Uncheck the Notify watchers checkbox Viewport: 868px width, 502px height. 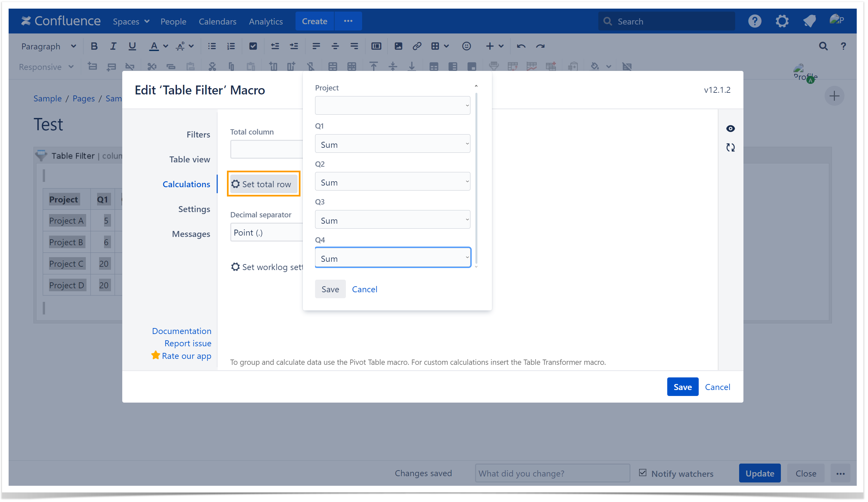click(x=643, y=473)
